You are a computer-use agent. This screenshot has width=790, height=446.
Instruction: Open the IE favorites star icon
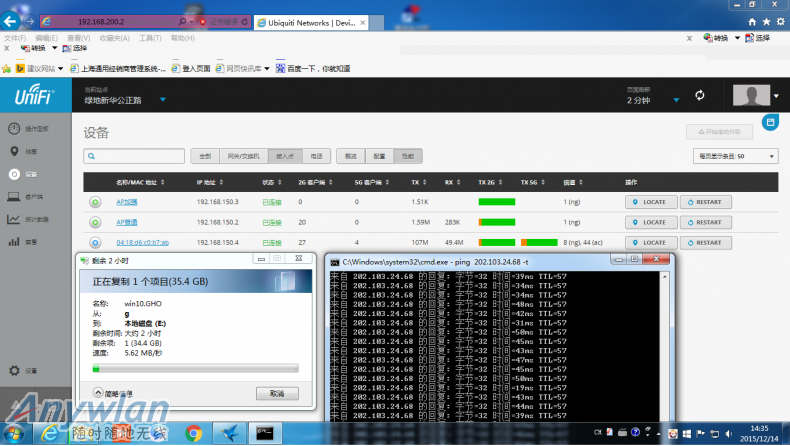[x=766, y=22]
